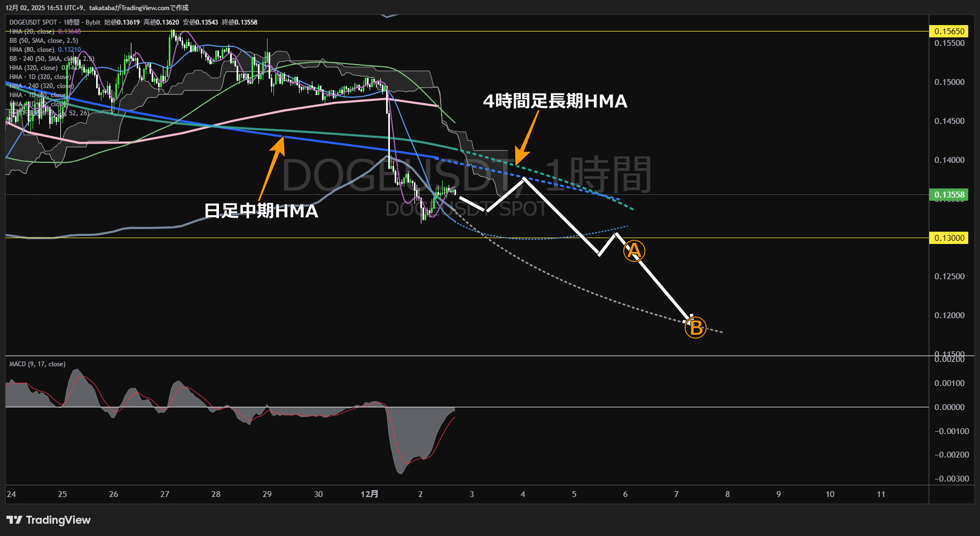
Task: Select the HMA (80, close) indicator legend
Action: tap(32, 50)
